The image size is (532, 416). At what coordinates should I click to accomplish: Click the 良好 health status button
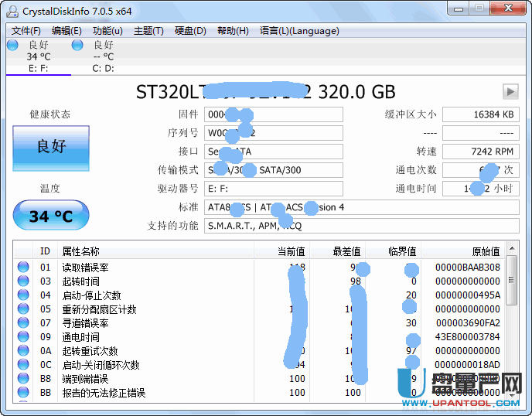click(x=51, y=147)
